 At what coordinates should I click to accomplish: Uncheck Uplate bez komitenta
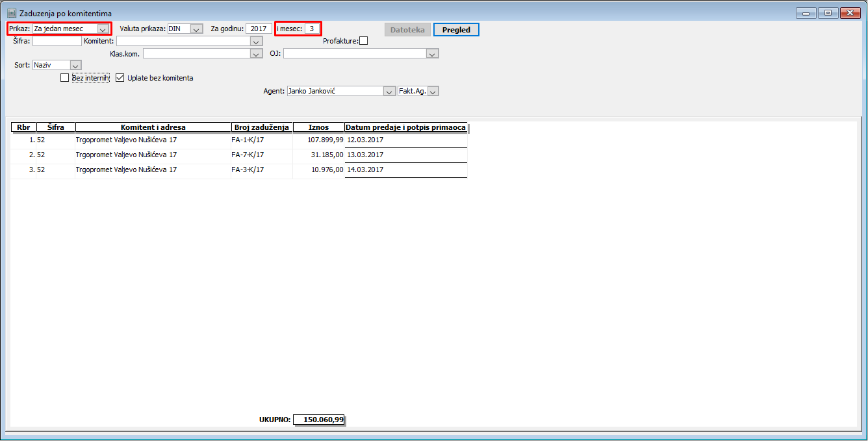coord(120,78)
